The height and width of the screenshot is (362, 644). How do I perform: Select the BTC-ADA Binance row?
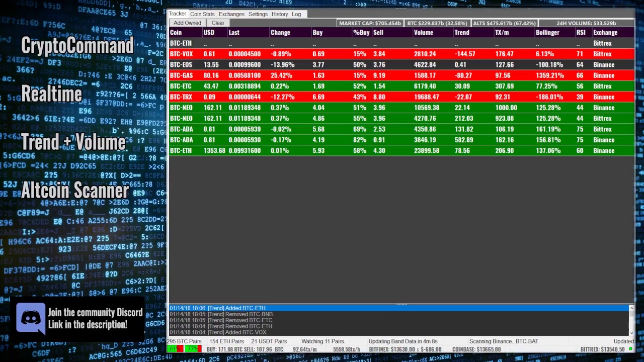(x=401, y=140)
